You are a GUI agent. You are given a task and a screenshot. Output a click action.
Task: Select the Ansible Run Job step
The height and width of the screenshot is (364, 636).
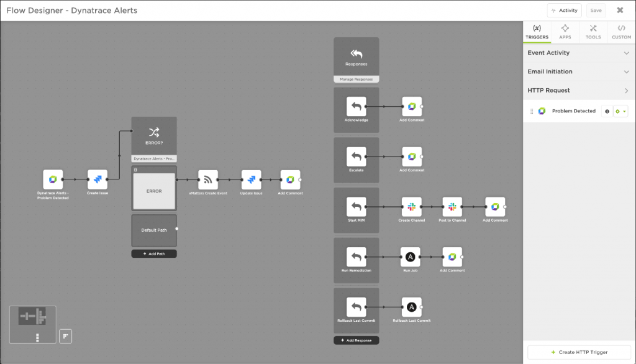tap(410, 257)
